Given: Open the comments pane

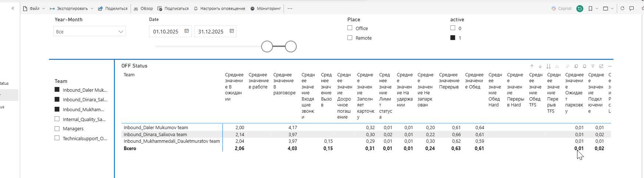Looking at the screenshot, I should point(631,8).
